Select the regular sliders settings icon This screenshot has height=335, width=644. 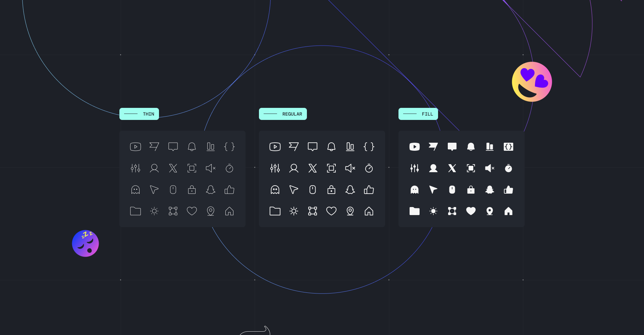pyautogui.click(x=275, y=168)
